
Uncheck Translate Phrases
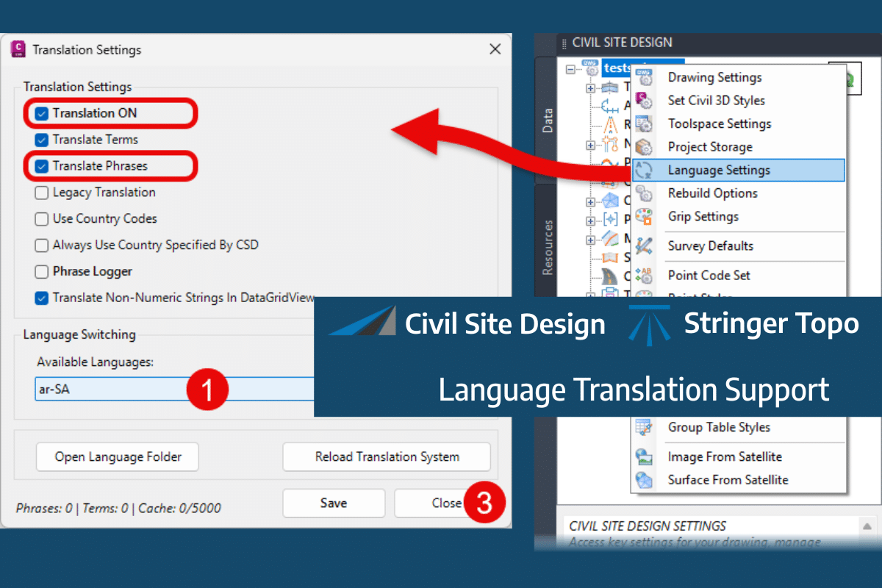coord(42,166)
